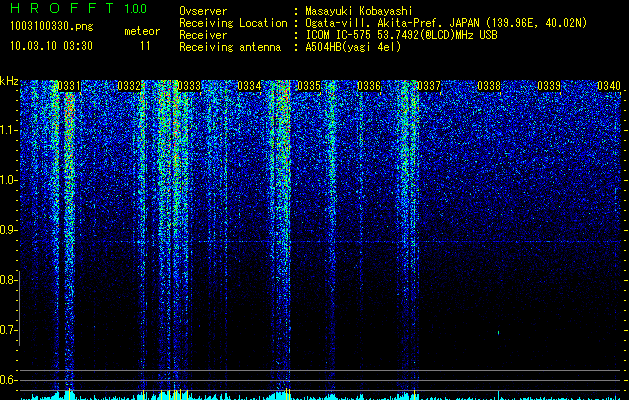Viewport: 629px width, 400px height.
Task: Click the HROFFT 1.0.0 title text
Action: coord(79,8)
